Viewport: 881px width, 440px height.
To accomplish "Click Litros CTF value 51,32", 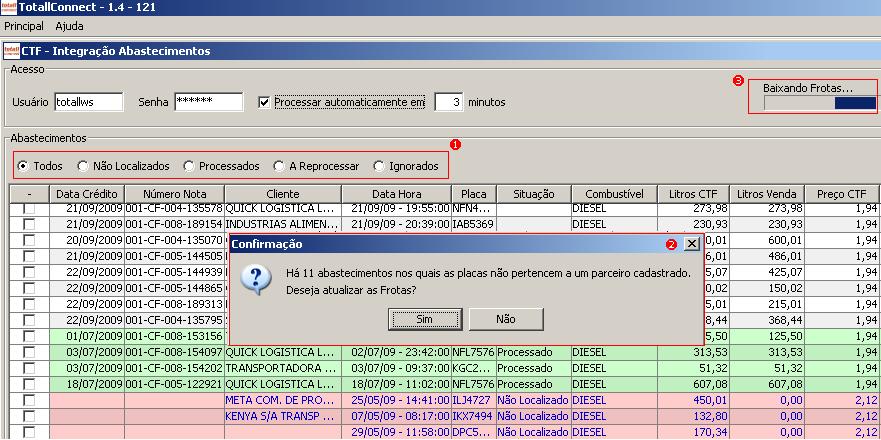I will [x=694, y=368].
